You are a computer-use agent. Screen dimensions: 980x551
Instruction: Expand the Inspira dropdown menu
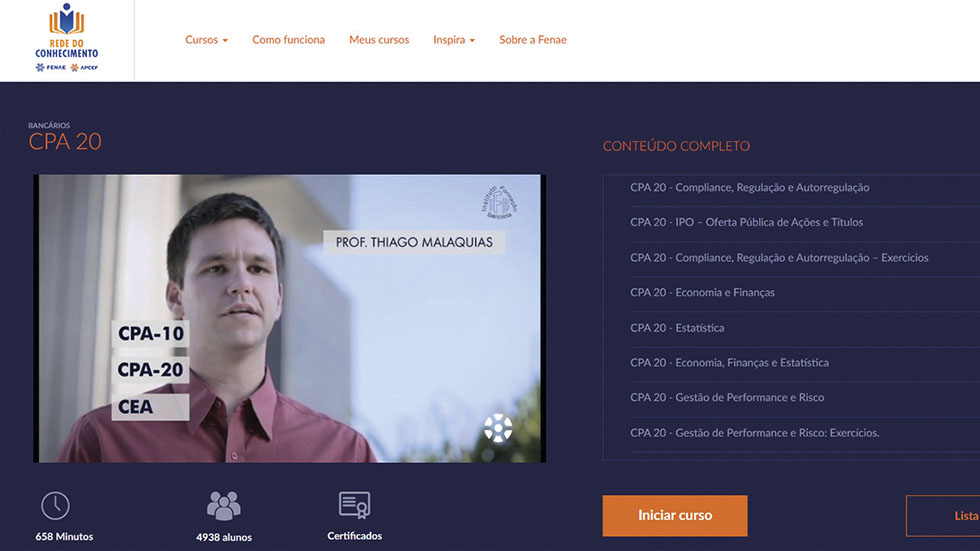[454, 39]
